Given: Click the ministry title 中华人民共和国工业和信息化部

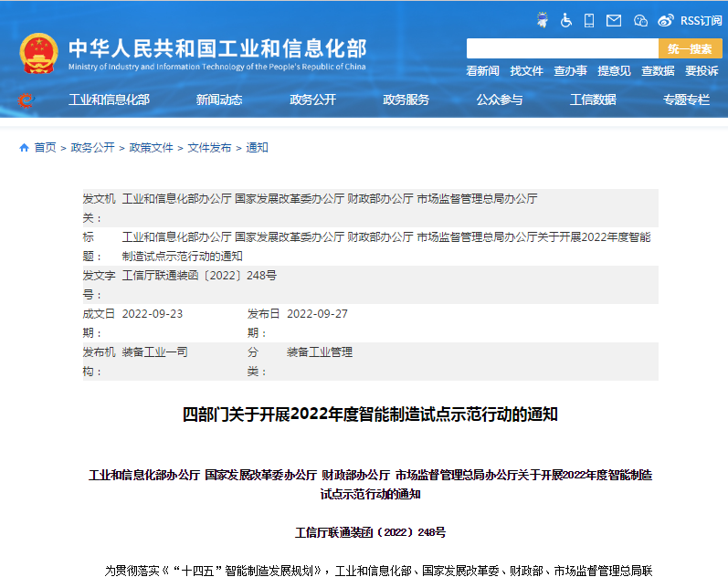Looking at the screenshot, I should tap(217, 48).
